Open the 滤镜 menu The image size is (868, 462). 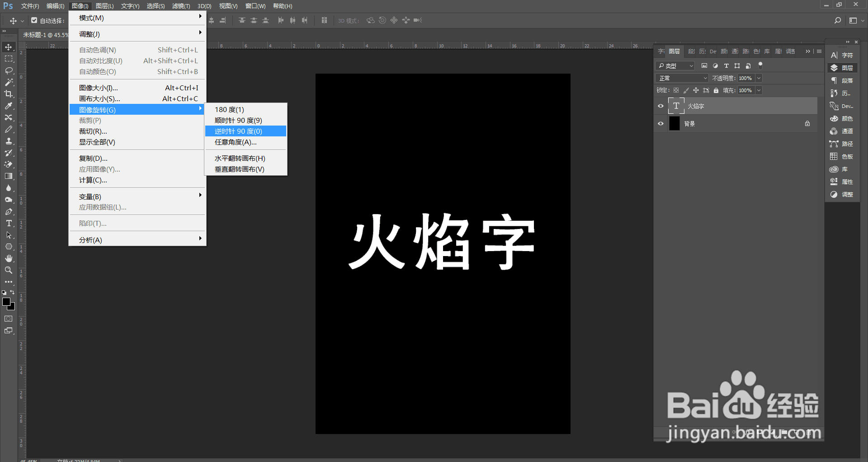click(180, 6)
